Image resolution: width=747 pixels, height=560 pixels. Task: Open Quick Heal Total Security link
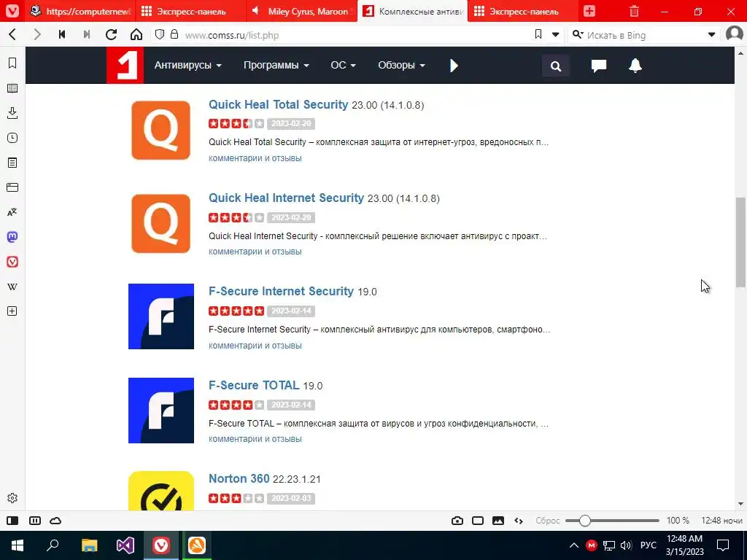tap(278, 104)
